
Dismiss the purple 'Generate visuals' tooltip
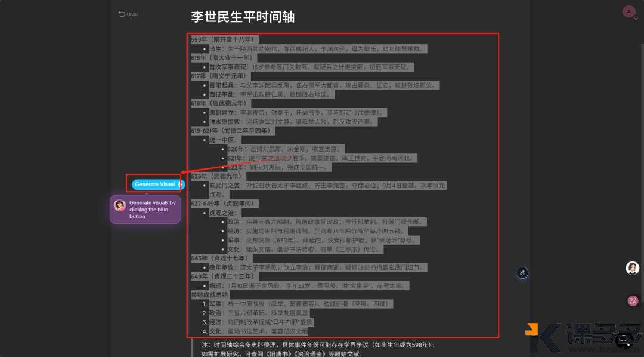click(x=145, y=210)
